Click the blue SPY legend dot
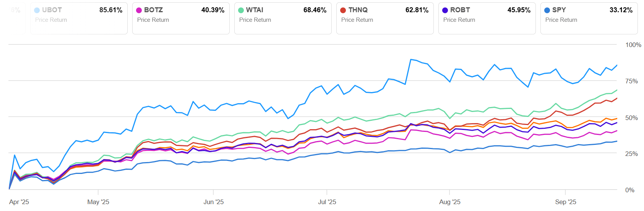 coord(547,10)
